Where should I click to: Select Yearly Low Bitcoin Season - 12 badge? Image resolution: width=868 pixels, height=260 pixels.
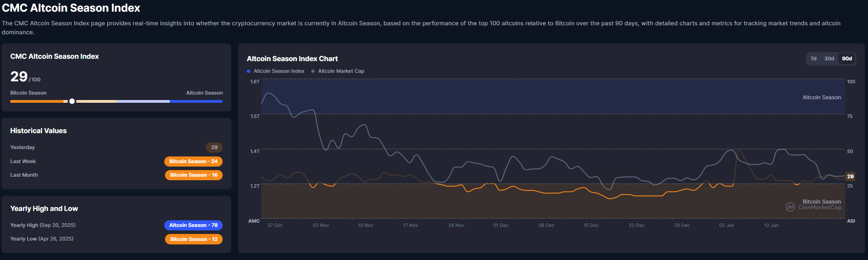[x=193, y=239]
